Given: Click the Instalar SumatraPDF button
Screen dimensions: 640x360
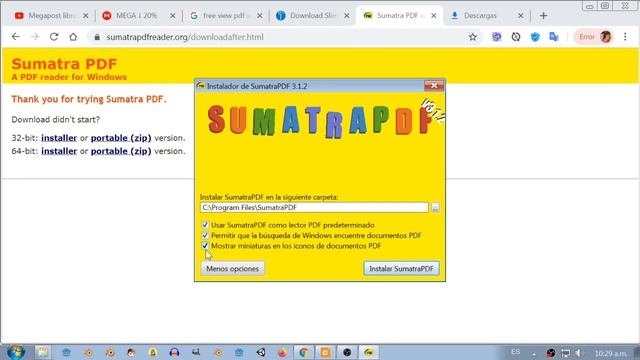Looking at the screenshot, I should (x=401, y=269).
